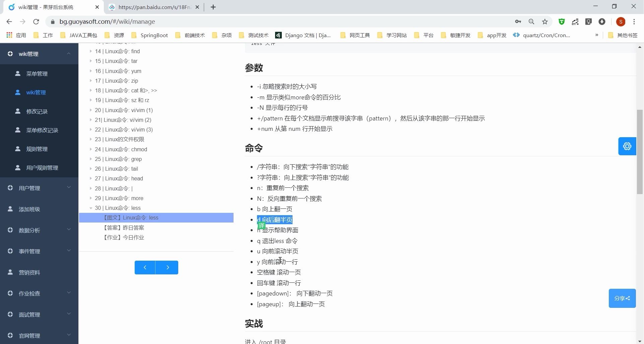Open the 其他书签 folder
This screenshot has height=344, width=644.
(x=623, y=35)
